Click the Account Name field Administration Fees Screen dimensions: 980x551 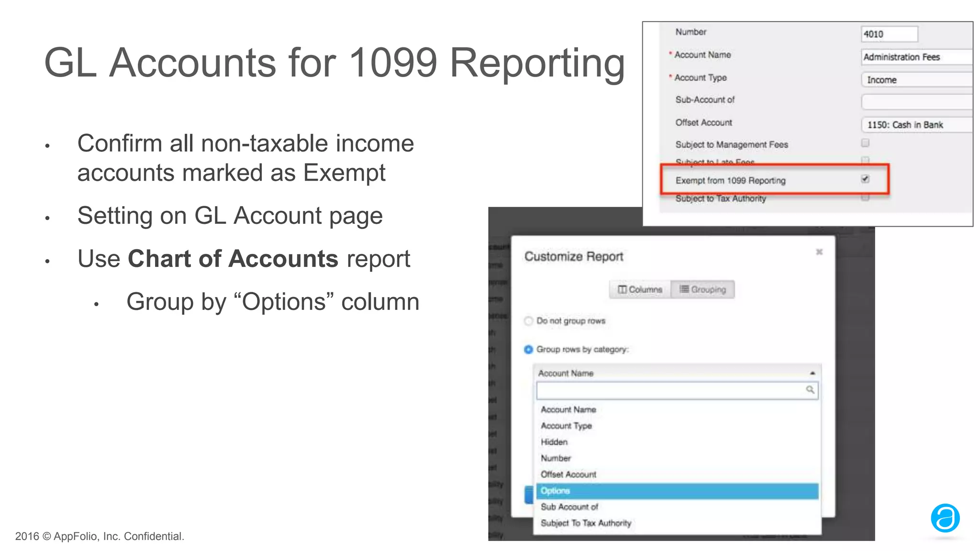click(x=917, y=57)
